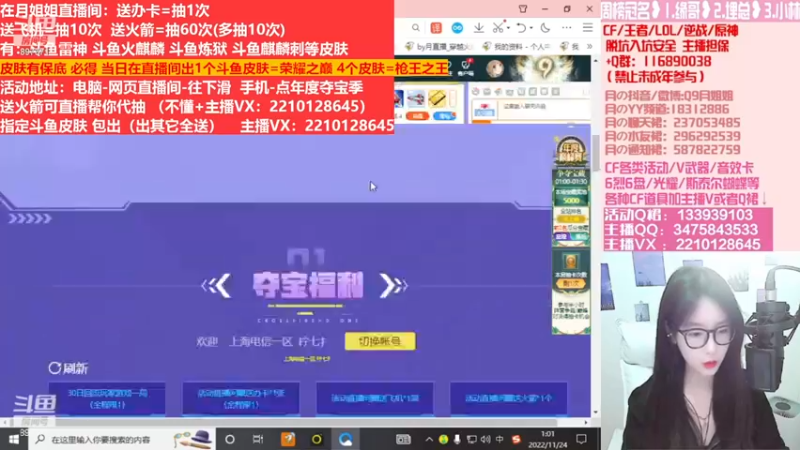
Task: Open the yellow ring taskbar app
Action: [x=316, y=439]
